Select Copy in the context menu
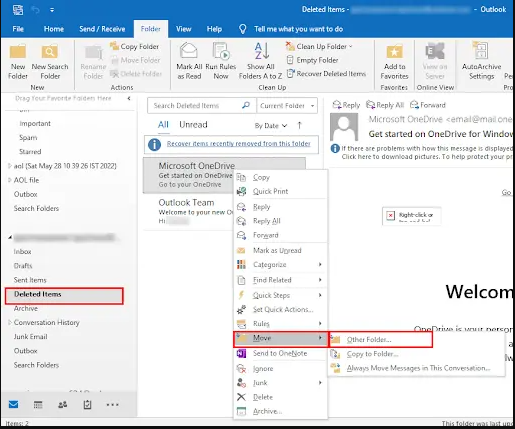 pyautogui.click(x=280, y=177)
